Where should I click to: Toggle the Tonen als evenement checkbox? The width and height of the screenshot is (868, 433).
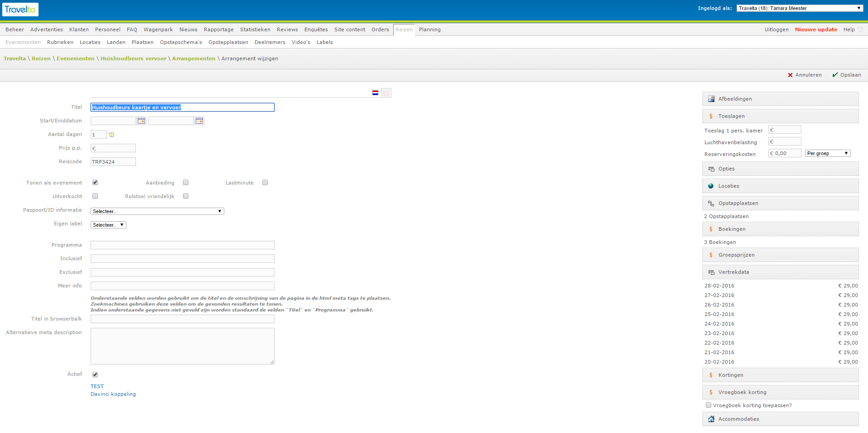click(95, 183)
